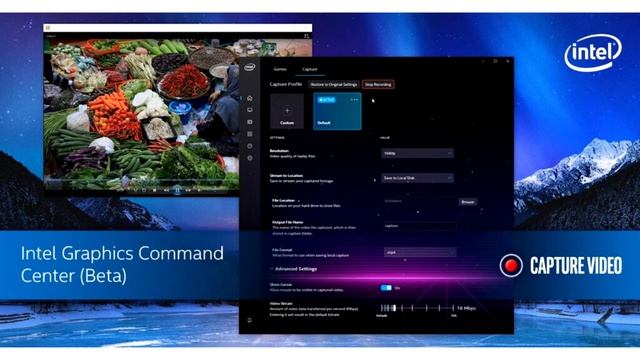640x360 pixels.
Task: Pause playback in the video player window
Action: (x=177, y=190)
